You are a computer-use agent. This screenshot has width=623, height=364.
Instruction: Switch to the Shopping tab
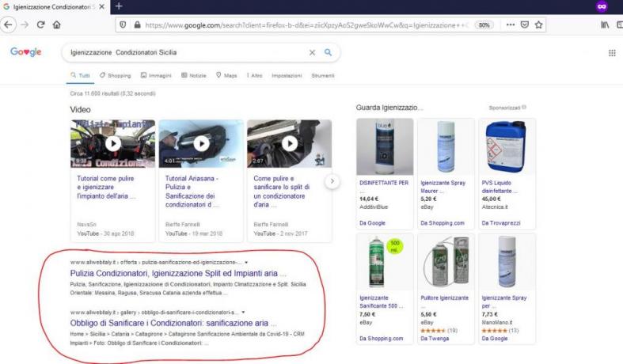click(x=116, y=75)
